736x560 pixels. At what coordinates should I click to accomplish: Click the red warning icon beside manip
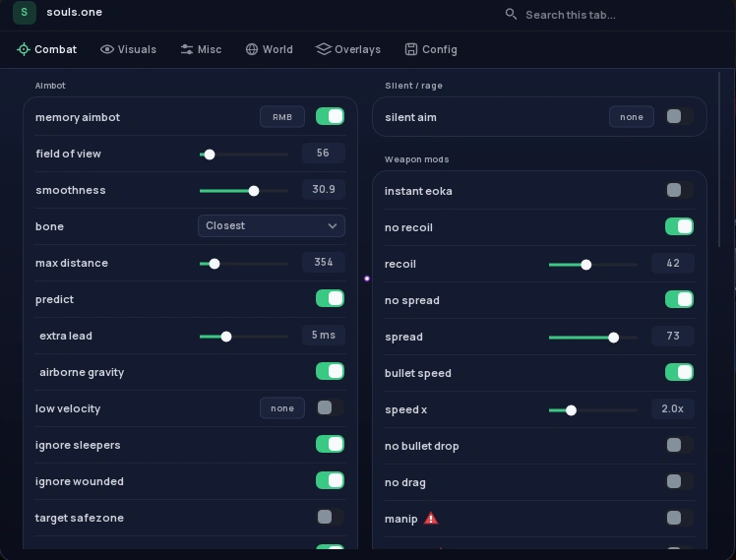431,519
